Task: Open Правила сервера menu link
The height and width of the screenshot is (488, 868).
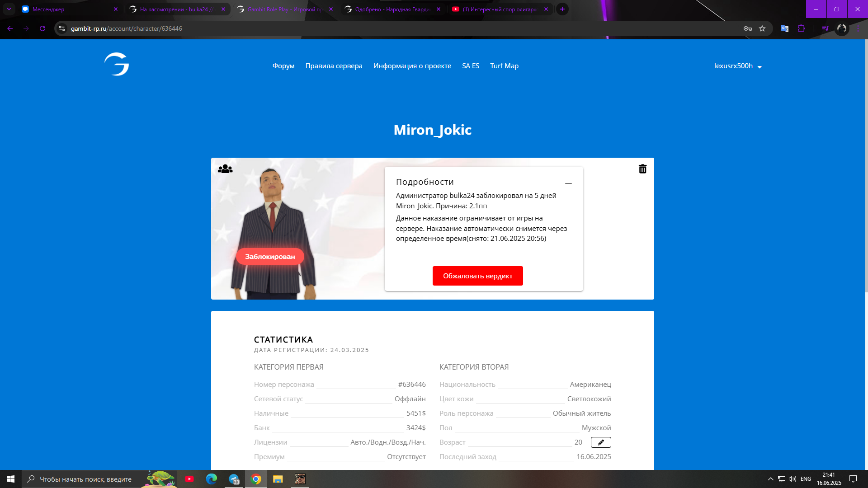Action: point(334,66)
